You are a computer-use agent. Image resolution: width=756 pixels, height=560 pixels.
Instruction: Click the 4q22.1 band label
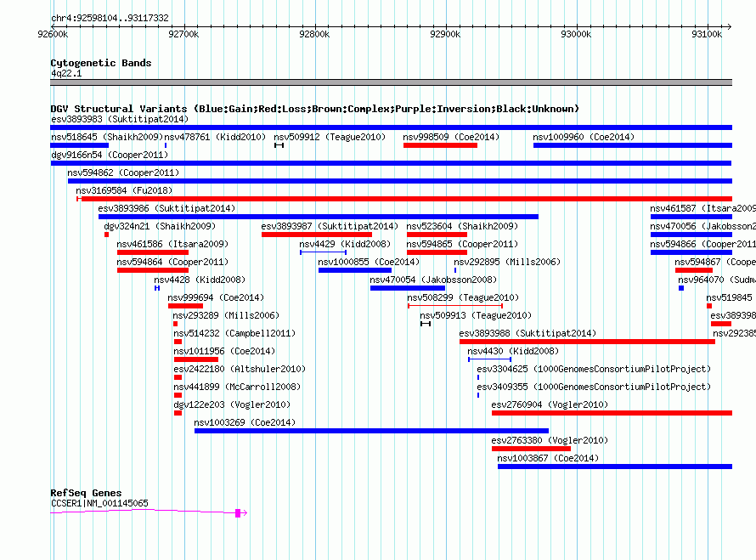[66, 73]
